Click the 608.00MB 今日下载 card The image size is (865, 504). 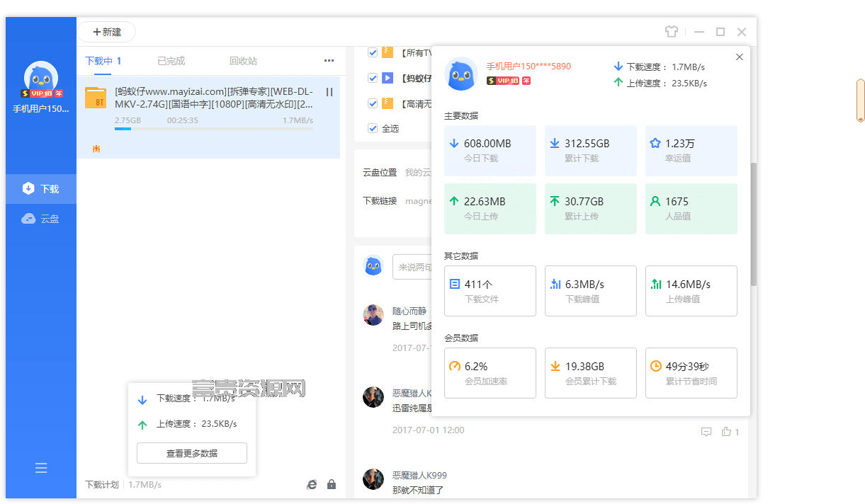pyautogui.click(x=490, y=151)
